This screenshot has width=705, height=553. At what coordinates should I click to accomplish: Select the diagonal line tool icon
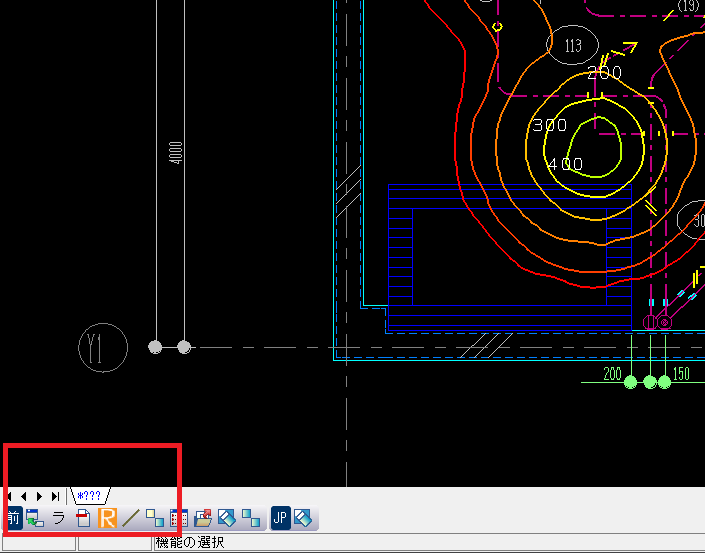point(131,518)
